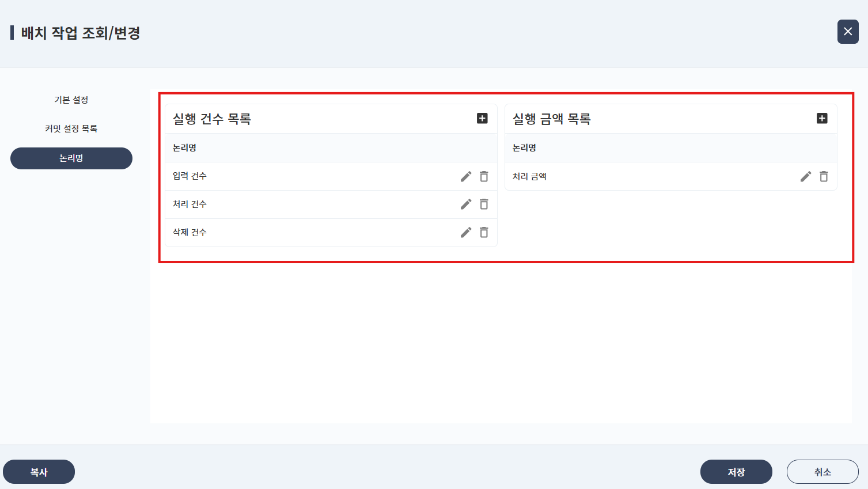Click the 취소 button to cancel
This screenshot has width=868, height=489.
tap(822, 471)
